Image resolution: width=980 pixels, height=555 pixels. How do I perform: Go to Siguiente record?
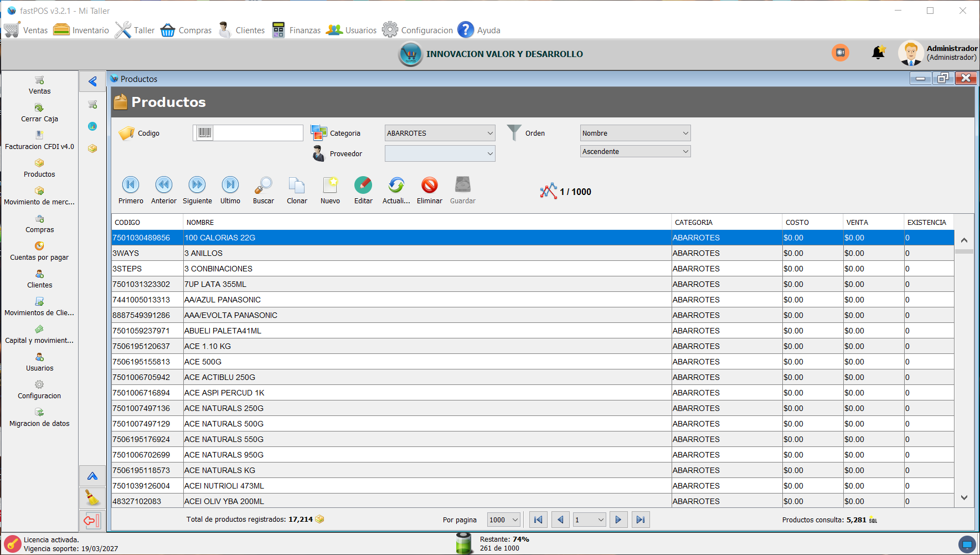tap(197, 185)
